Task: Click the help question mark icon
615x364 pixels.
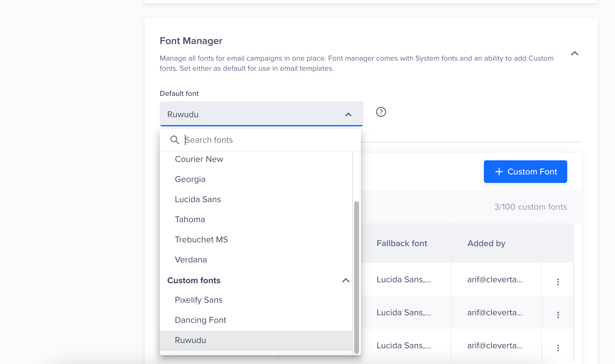Action: coord(381,112)
